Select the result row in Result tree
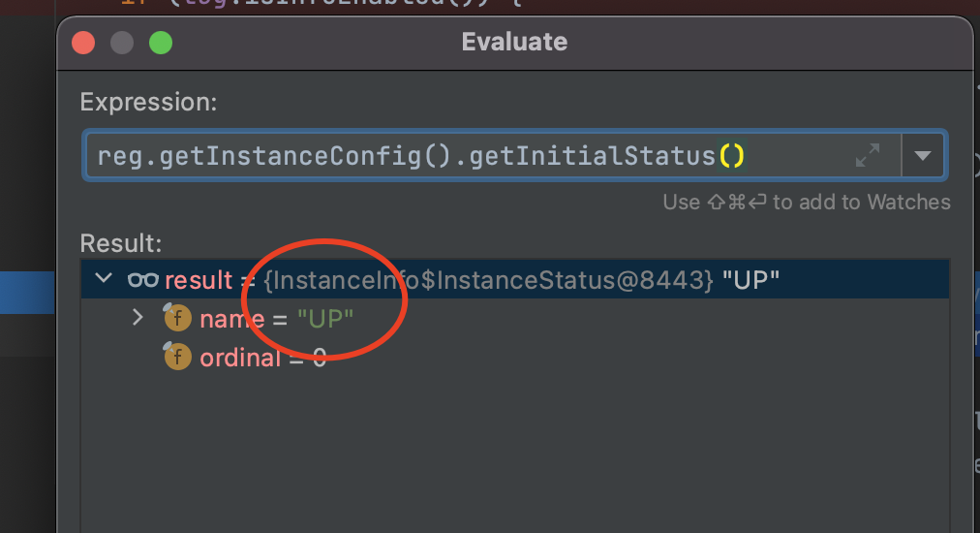Viewport: 980px width, 533px height. pos(581,280)
